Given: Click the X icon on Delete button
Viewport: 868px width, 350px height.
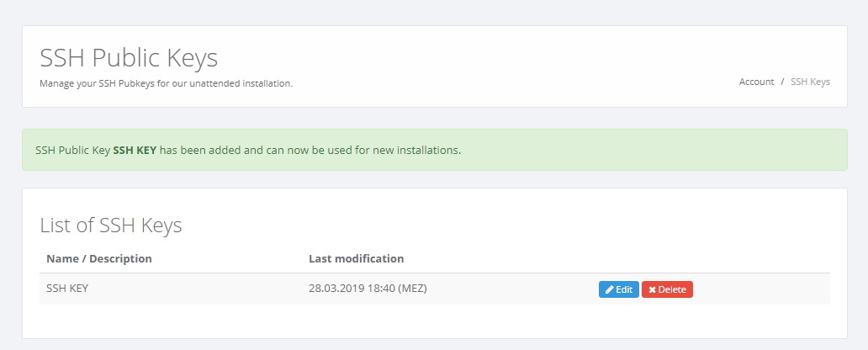Looking at the screenshot, I should pos(652,289).
